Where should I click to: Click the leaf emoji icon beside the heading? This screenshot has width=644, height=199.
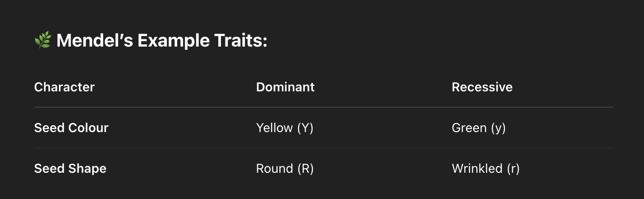click(x=43, y=42)
